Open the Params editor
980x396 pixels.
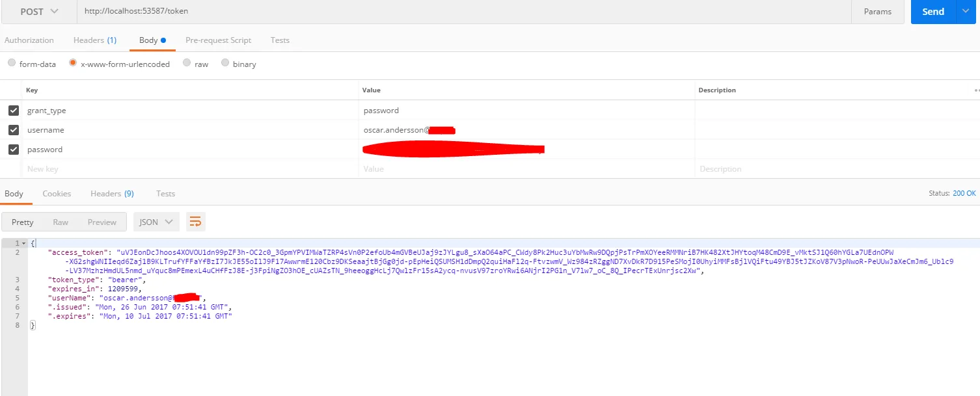click(x=877, y=11)
